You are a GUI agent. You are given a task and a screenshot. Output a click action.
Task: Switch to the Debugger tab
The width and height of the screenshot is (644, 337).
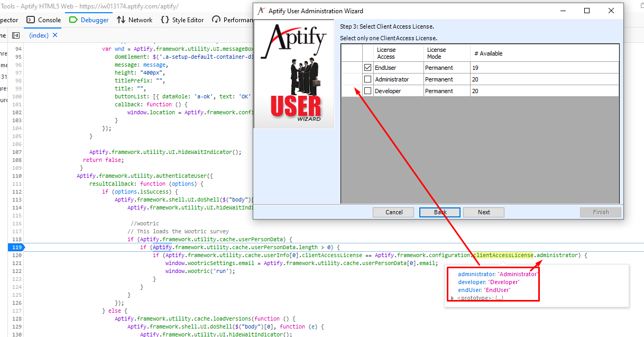tap(89, 20)
